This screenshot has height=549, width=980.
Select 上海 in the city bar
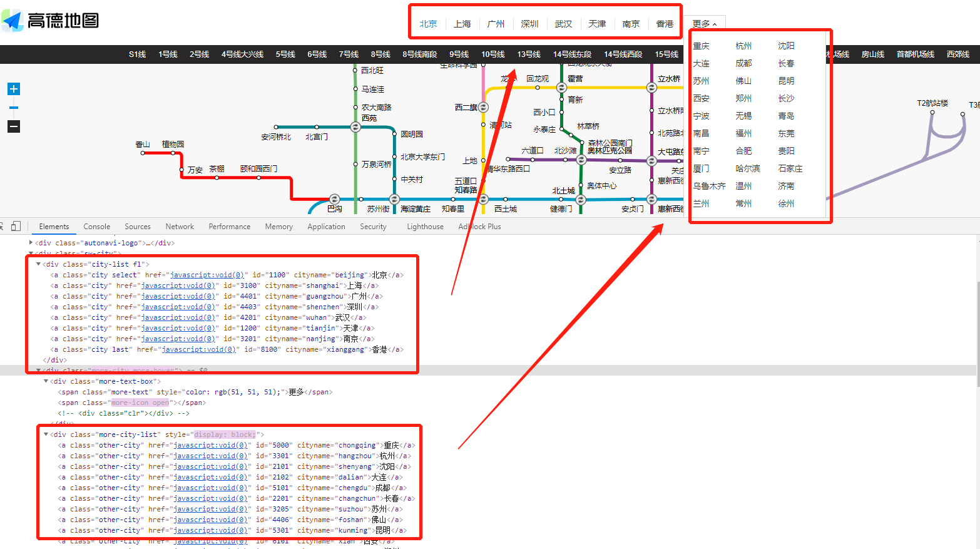tap(462, 24)
